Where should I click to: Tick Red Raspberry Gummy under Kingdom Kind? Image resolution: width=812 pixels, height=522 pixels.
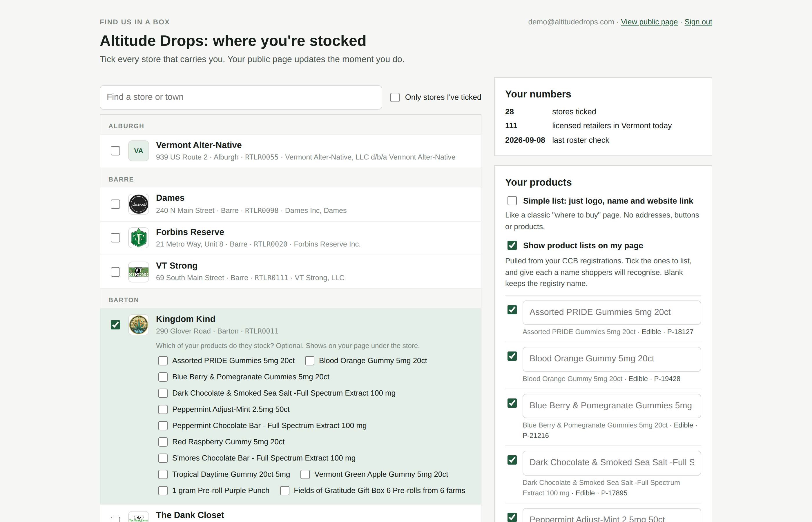coord(163,442)
